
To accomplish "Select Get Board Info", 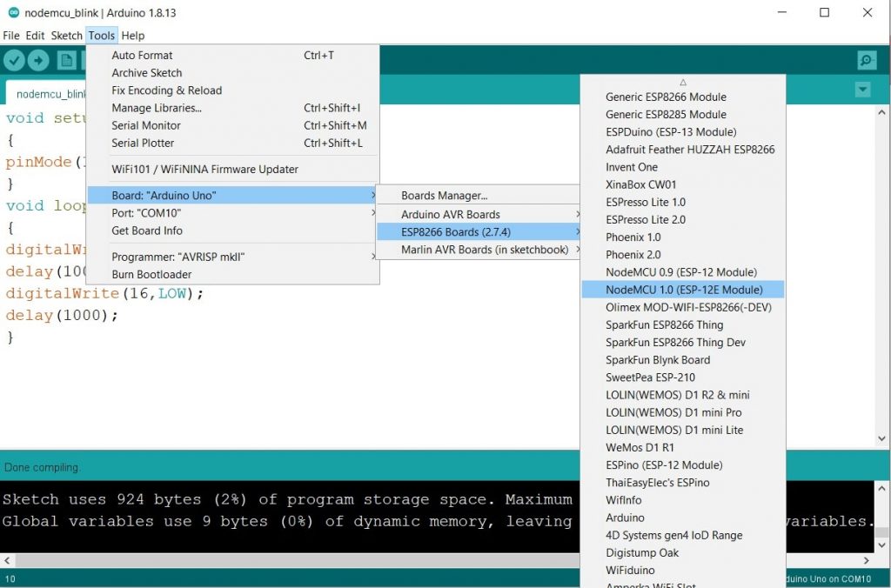I will 232,231.
